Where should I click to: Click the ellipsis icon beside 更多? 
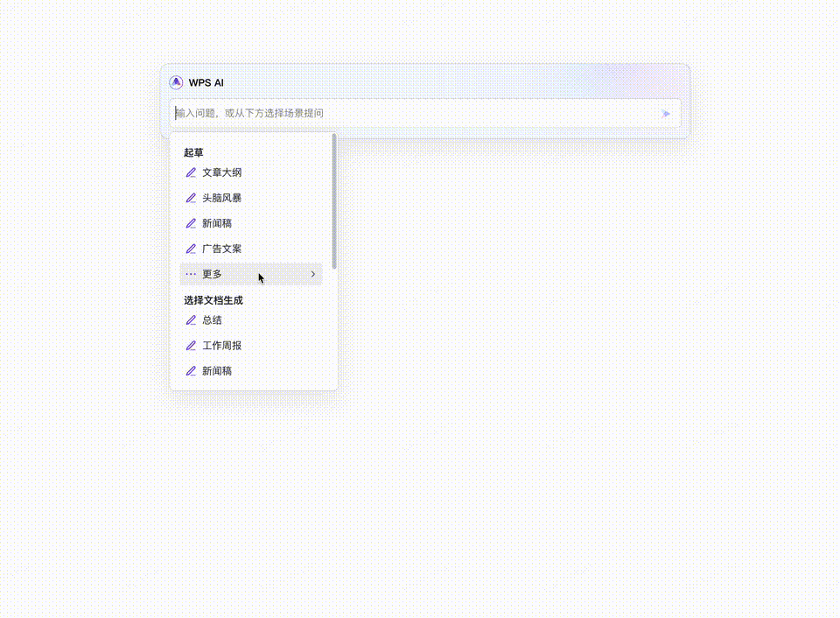click(x=191, y=274)
